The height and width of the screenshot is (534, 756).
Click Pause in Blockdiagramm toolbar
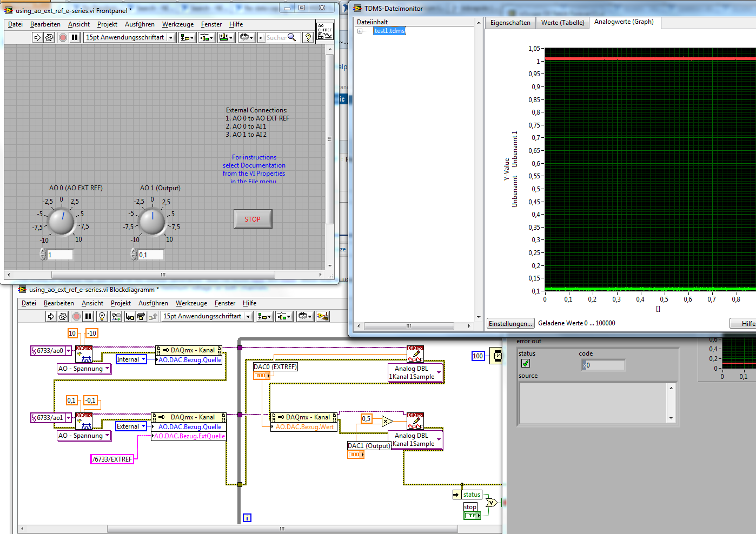88,316
